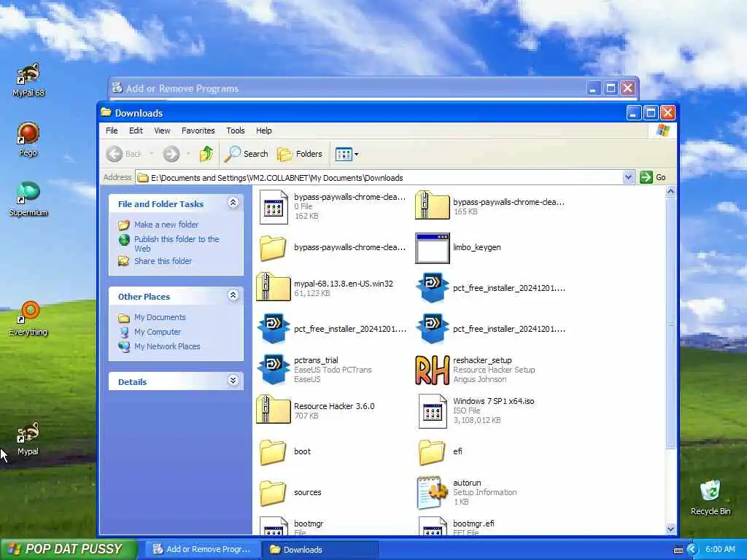
Task: Select the mypal-68.13.8.en-US.win32 zip icon
Action: (x=273, y=287)
